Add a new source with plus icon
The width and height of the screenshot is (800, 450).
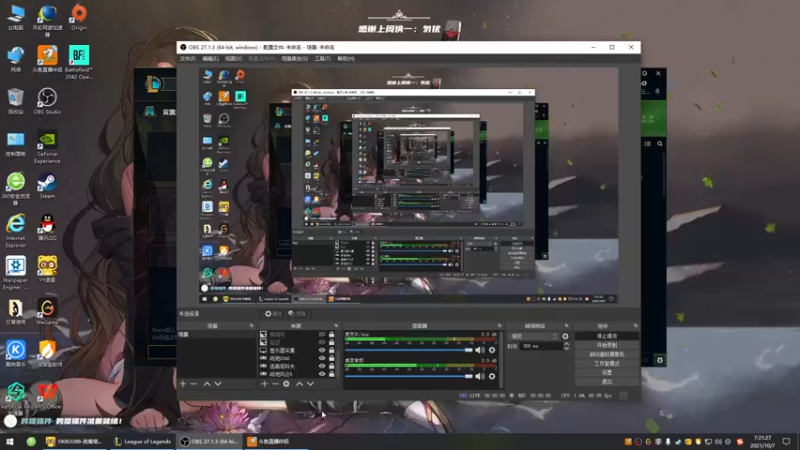264,384
